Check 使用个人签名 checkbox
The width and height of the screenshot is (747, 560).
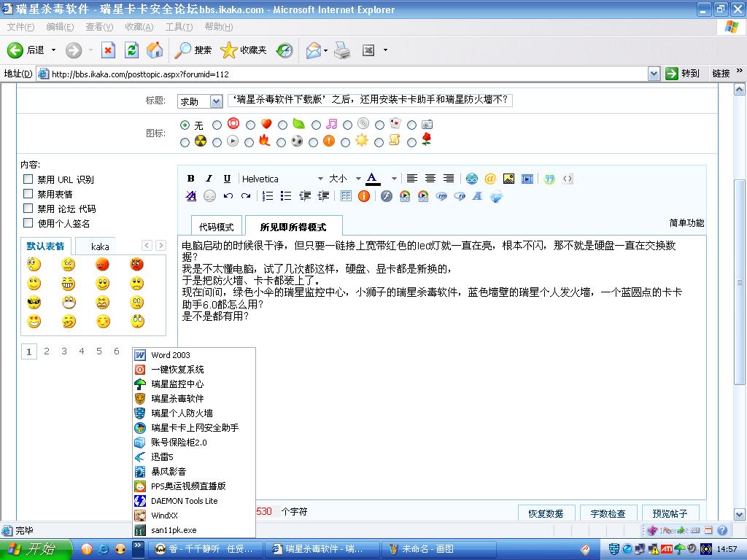click(28, 223)
